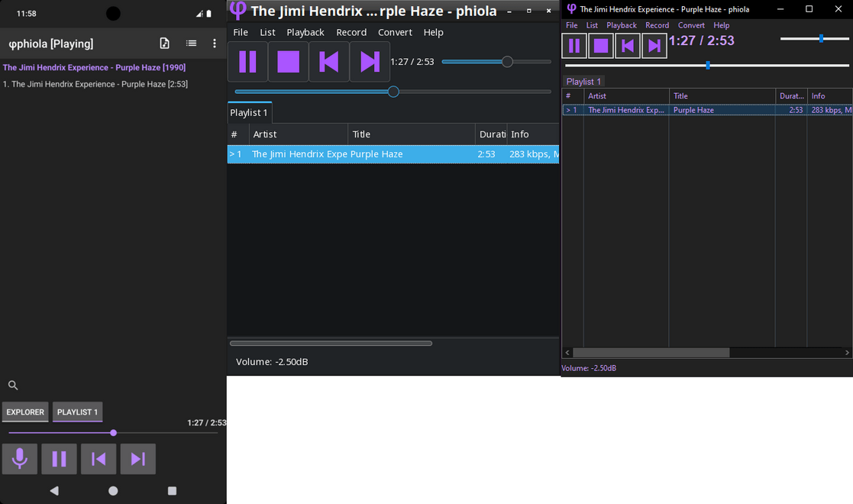Select the Purple Haze row in right window
The image size is (853, 504).
(x=708, y=110)
